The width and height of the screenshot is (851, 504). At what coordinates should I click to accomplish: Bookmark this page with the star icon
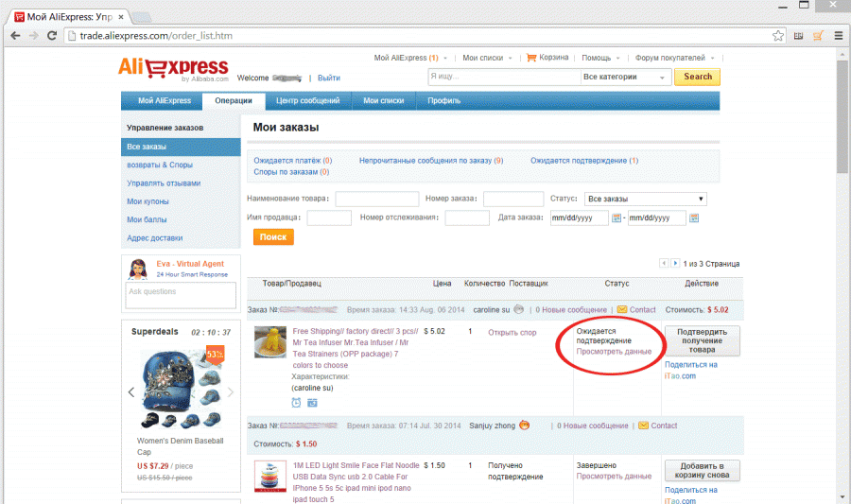[x=778, y=36]
